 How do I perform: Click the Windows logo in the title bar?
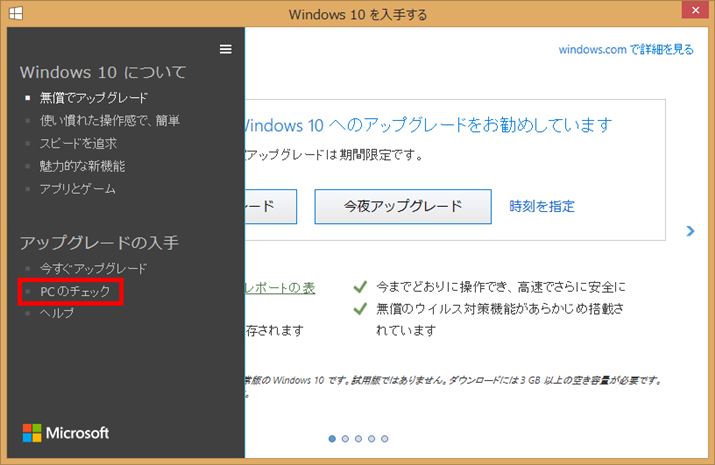click(16, 13)
